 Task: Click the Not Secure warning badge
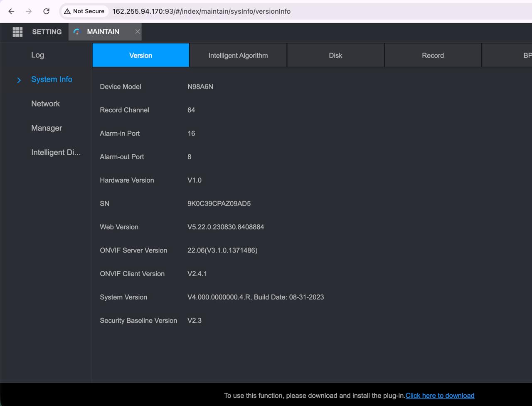click(84, 11)
